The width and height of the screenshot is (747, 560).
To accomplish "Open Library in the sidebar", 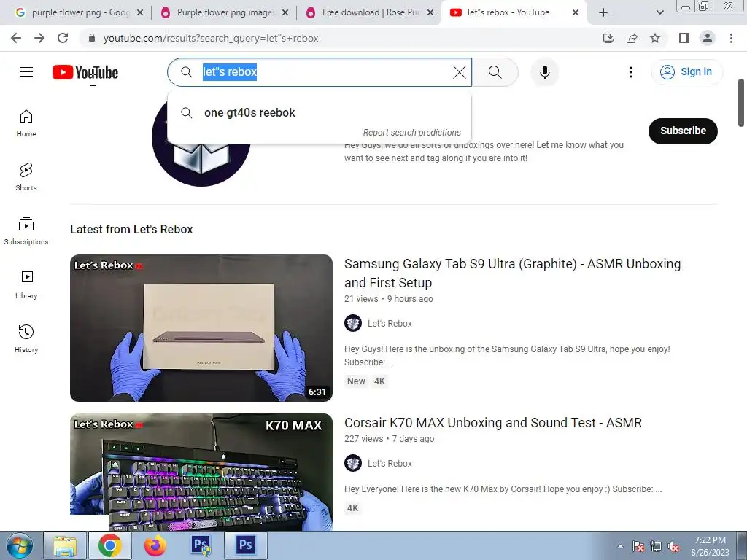I will [26, 285].
